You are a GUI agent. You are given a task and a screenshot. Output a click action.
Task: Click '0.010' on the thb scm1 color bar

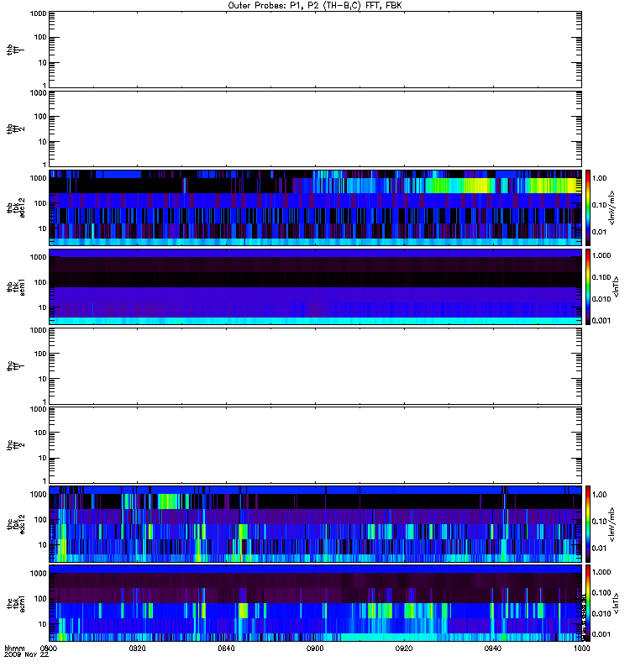(601, 299)
